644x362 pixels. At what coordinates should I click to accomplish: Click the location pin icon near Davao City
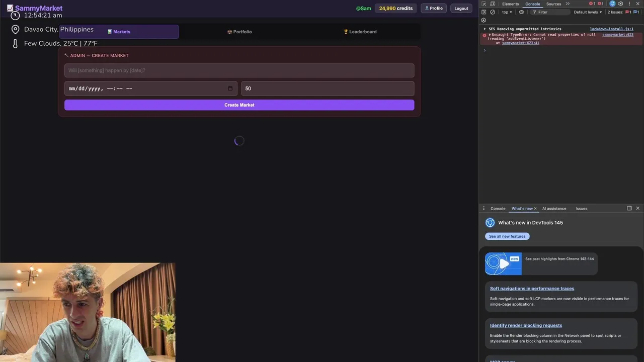[x=15, y=30]
